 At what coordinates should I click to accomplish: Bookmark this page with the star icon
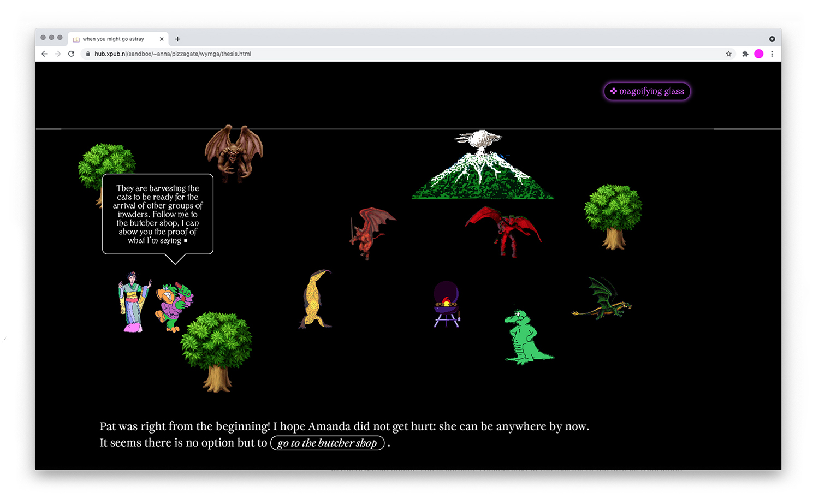point(728,54)
